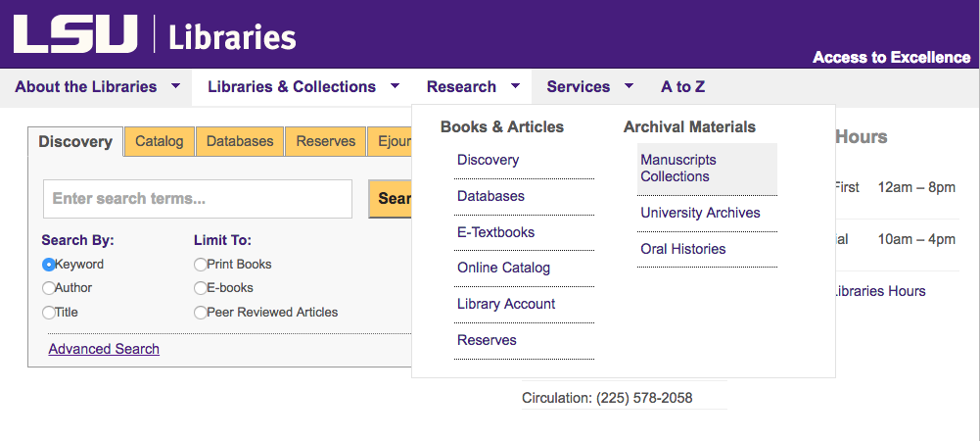Open Manuscripts Collections under Archival Materials
Screen dimensions: 980x441
tap(707, 169)
